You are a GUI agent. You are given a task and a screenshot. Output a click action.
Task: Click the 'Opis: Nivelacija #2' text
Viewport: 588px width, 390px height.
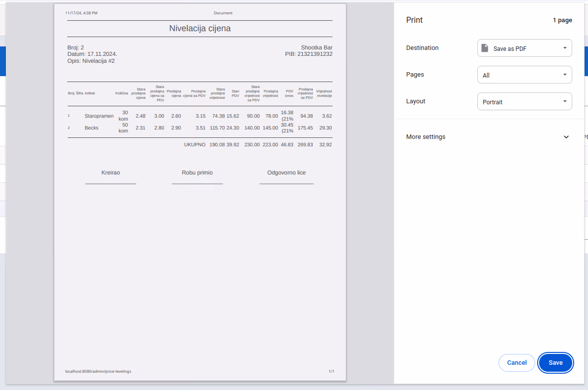point(91,61)
